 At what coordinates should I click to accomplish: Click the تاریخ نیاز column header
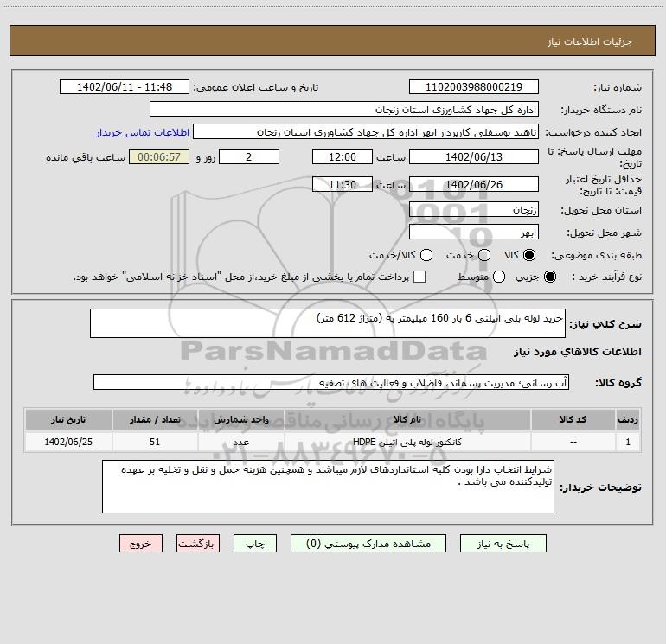68,420
